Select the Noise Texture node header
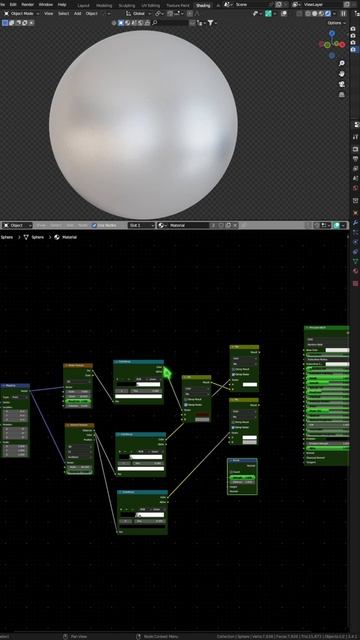This screenshot has width=360, height=640. coord(78,366)
